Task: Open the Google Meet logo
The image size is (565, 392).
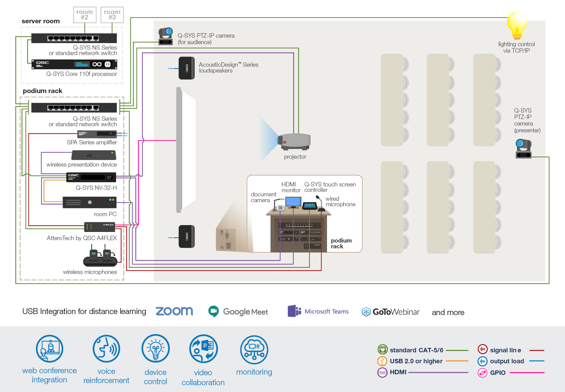Action: coord(238,312)
